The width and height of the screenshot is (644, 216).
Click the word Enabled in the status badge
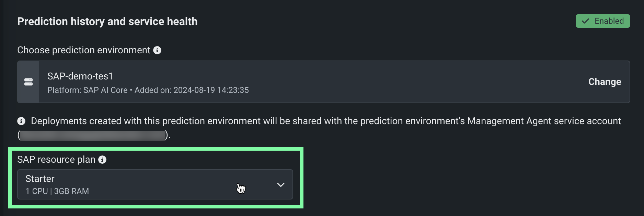coord(609,21)
